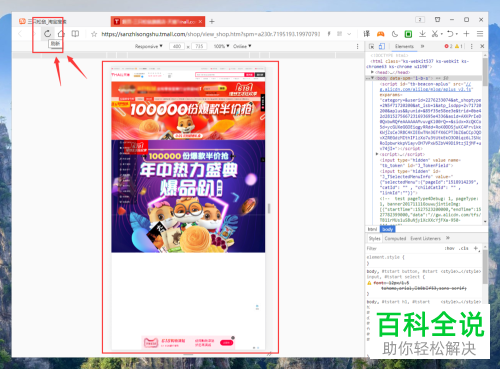Viewport: 500px width, 369px height.
Task: Show more DevTools panels chevron
Action: 422,46
